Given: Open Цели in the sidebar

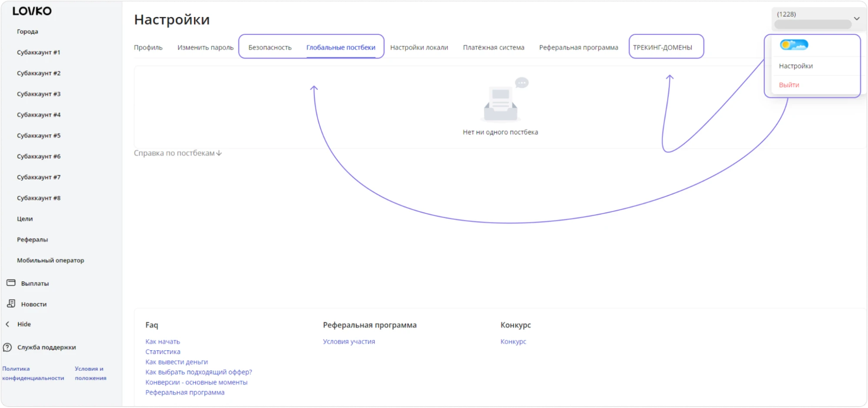Looking at the screenshot, I should click(x=25, y=219).
